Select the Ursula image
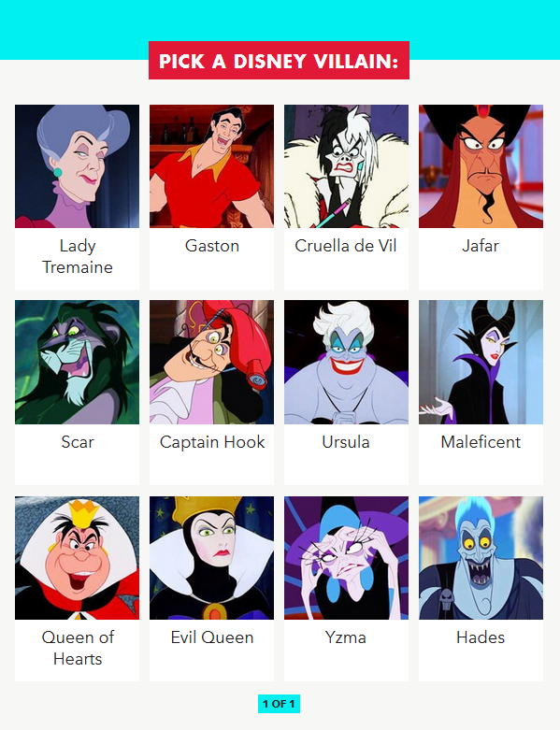Screen dimensions: 560x730 tap(346, 363)
